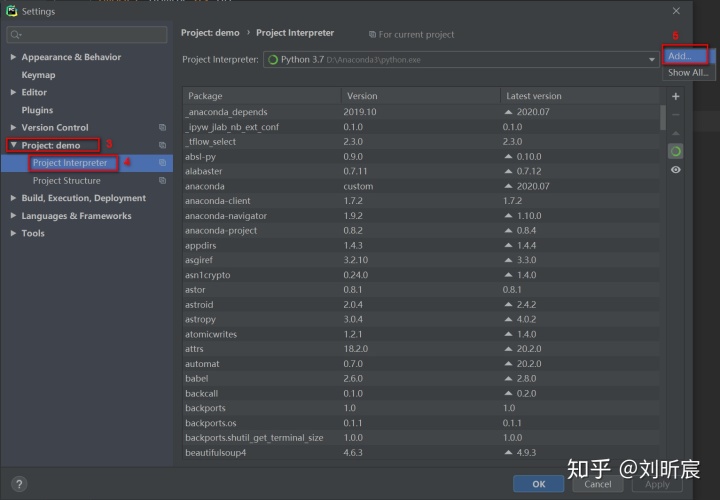Click the Latest version column header
Image resolution: width=720 pixels, height=500 pixels.
point(579,96)
